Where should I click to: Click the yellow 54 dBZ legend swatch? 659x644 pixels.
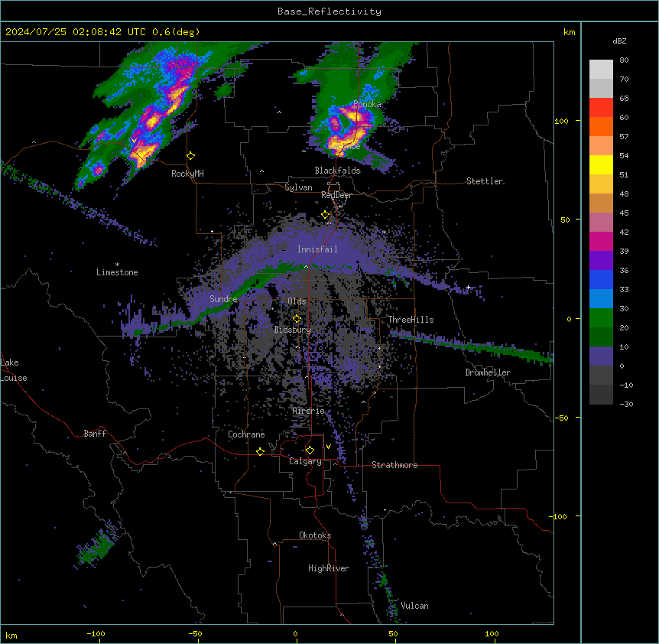point(601,164)
